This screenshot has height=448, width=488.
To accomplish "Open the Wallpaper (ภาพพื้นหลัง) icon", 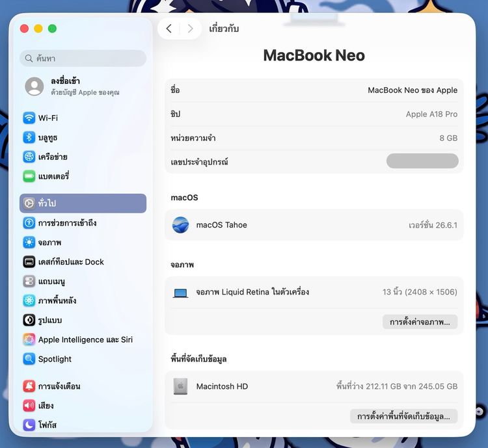I will (29, 301).
